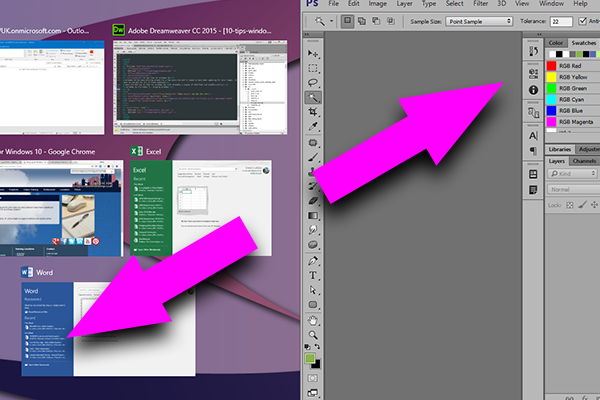Open the Image menu
The image size is (600, 400).
(x=377, y=3)
